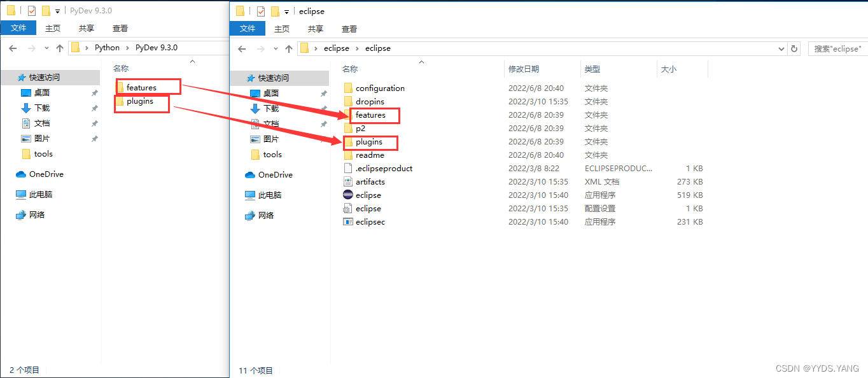This screenshot has width=868, height=378.
Task: Select 2022/3/8 8:22 date cell
Action: pos(534,168)
